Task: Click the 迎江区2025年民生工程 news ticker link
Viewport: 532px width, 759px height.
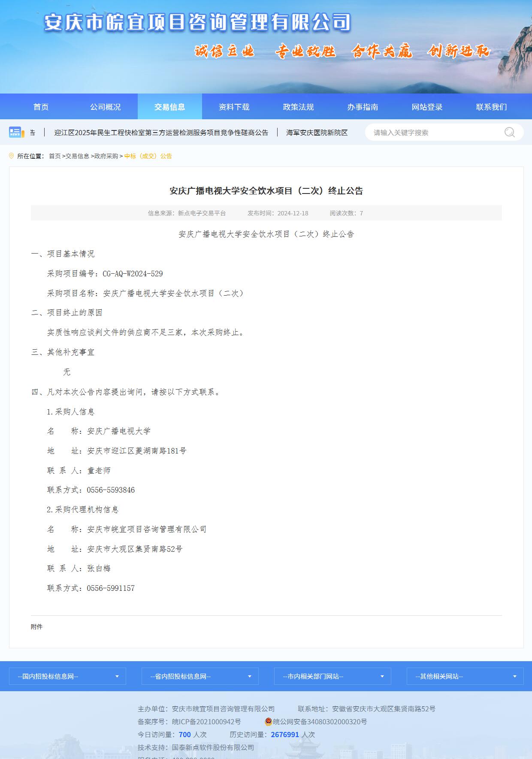Action: [161, 133]
